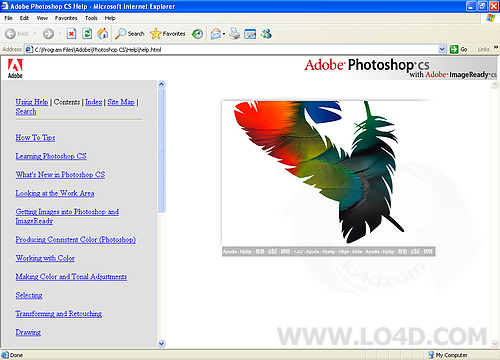Expand the address bar dropdown list
This screenshot has height=360, width=500.
pyautogui.click(x=442, y=49)
